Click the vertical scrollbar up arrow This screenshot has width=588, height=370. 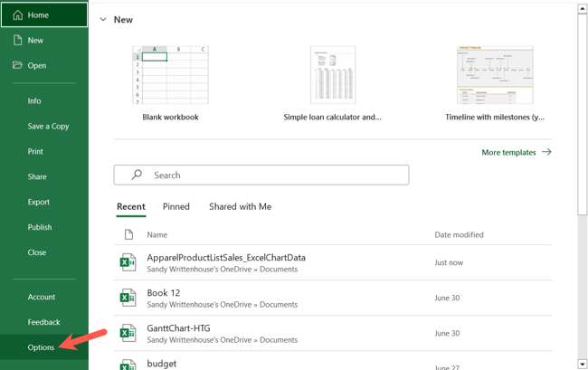[x=582, y=8]
